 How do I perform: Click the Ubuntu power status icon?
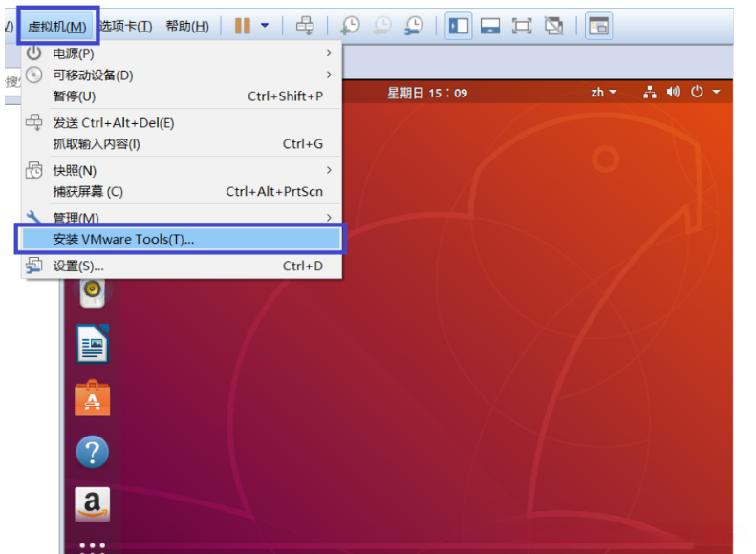pos(697,92)
